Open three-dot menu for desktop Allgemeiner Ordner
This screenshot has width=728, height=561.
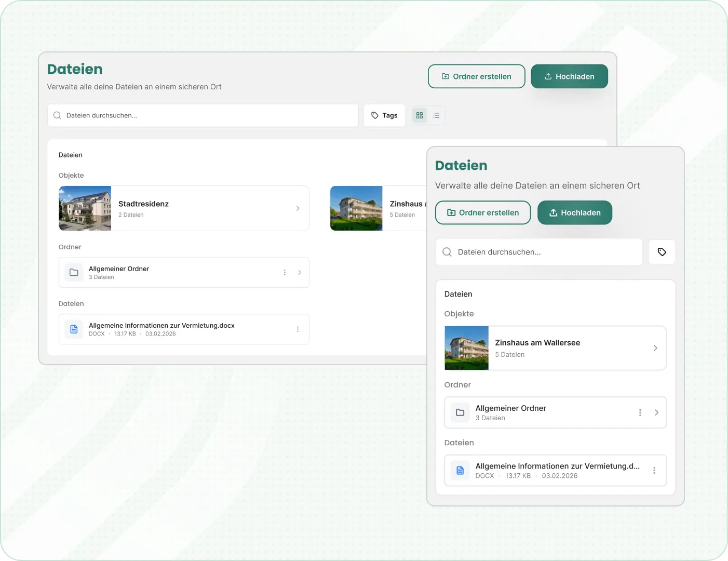pyautogui.click(x=285, y=273)
